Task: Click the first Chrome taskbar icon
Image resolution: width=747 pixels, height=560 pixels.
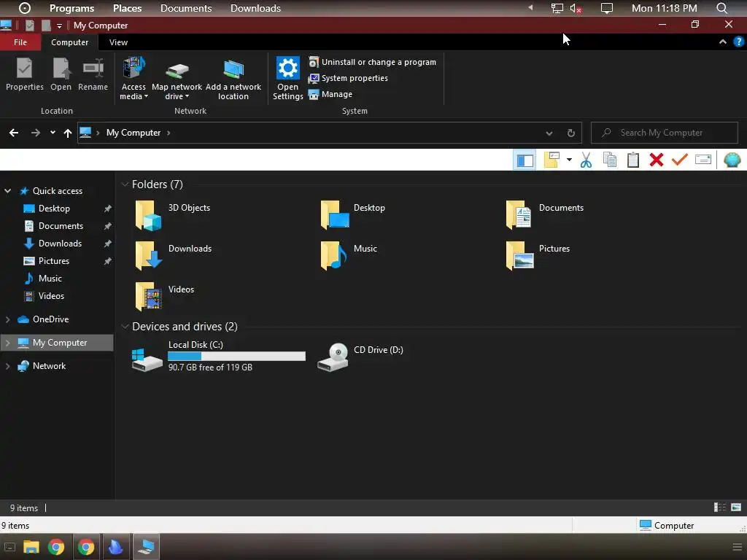Action: coord(56,547)
